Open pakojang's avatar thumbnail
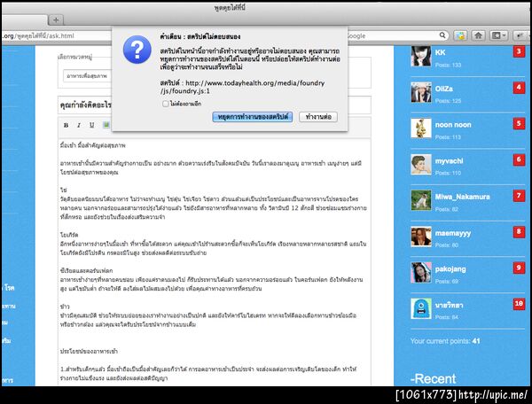 point(421,273)
